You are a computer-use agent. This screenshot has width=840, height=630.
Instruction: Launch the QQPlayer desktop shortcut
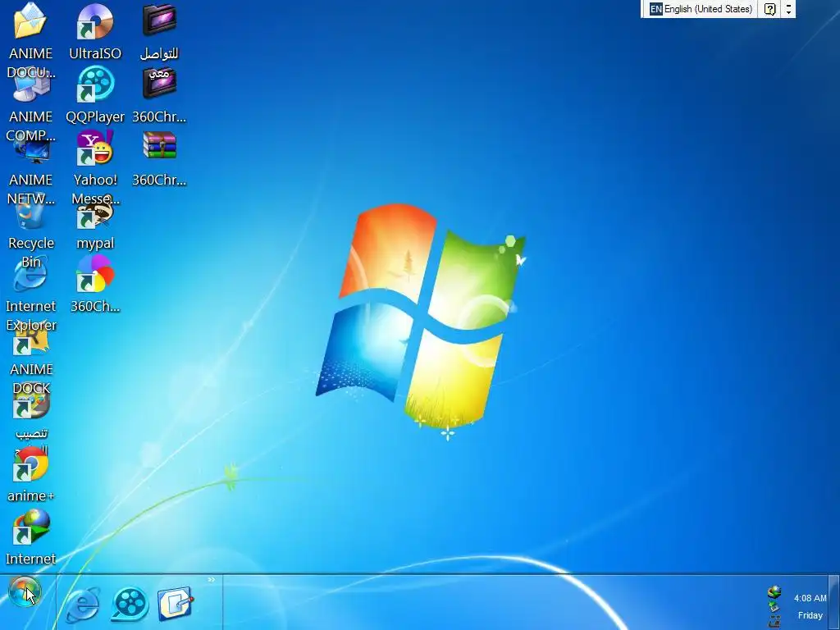[95, 84]
